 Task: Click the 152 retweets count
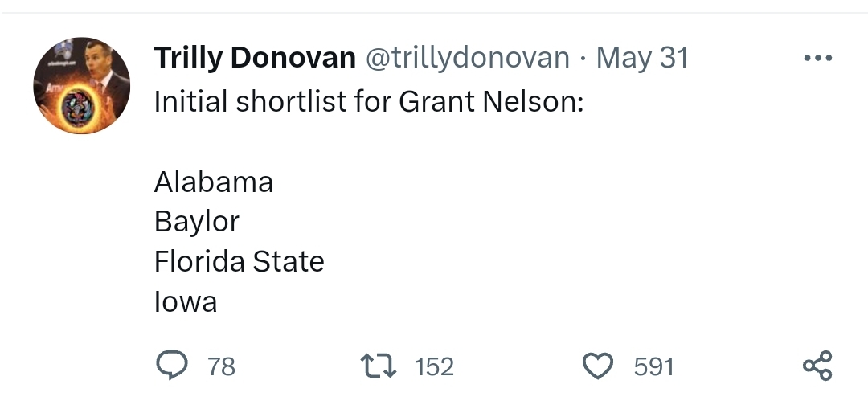tap(434, 367)
